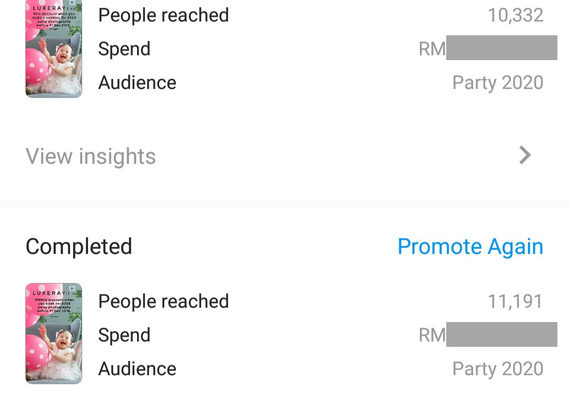Tap first Audience label

coord(137,83)
